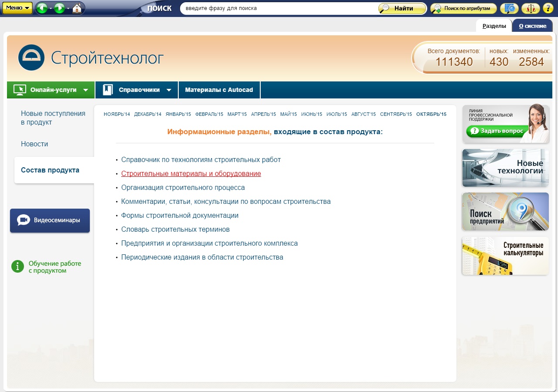This screenshot has width=558, height=392.
Task: Select Новости in the left sidebar
Action: (34, 144)
